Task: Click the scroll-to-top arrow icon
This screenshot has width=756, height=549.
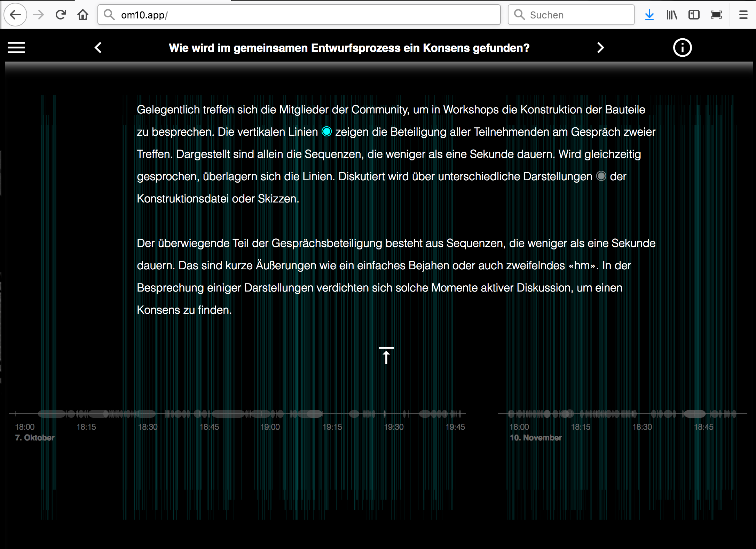Action: [386, 355]
